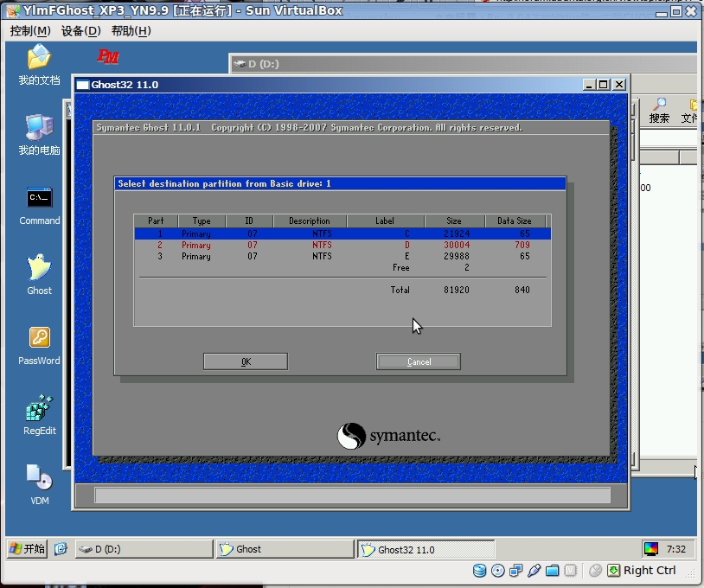Click the red PM desktop icon
The width and height of the screenshot is (704, 588).
(108, 57)
